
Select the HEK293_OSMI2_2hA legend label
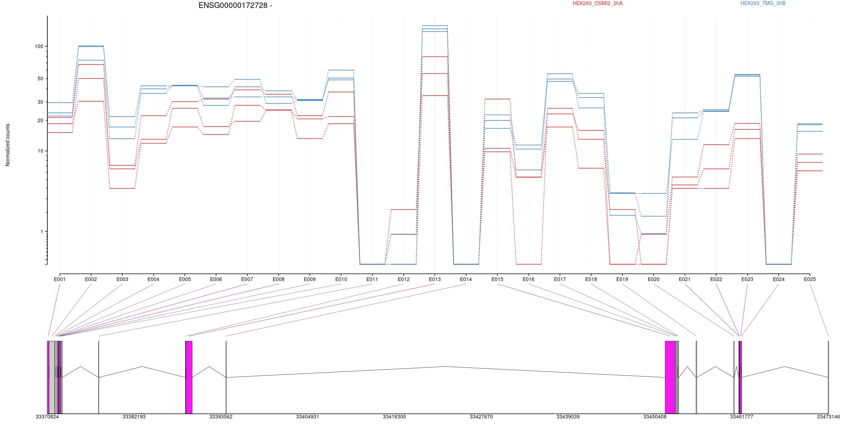(597, 3)
